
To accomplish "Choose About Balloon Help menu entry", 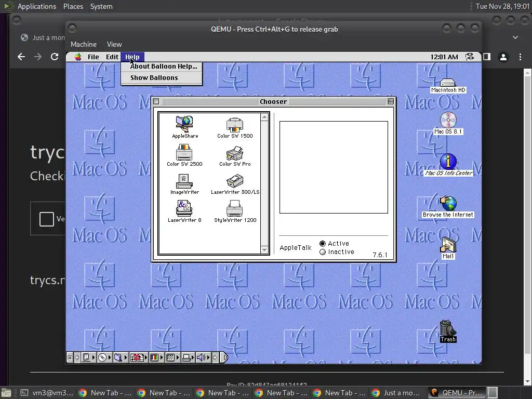I will pos(162,66).
